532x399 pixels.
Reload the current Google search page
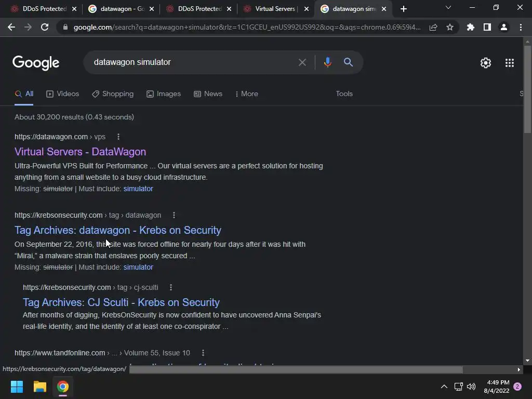pyautogui.click(x=45, y=27)
